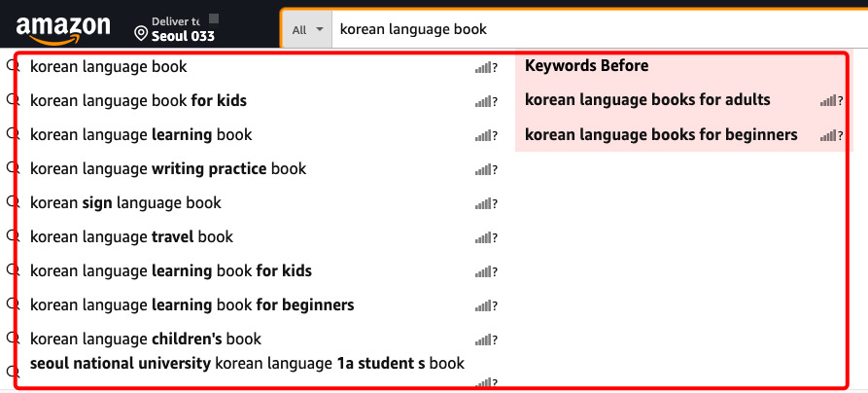Image resolution: width=868 pixels, height=393 pixels.
Task: Select suggestion "korean language children's book"
Action: tap(146, 339)
